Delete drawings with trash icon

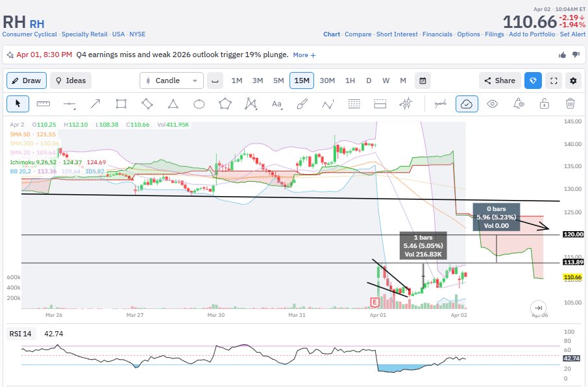click(x=570, y=104)
